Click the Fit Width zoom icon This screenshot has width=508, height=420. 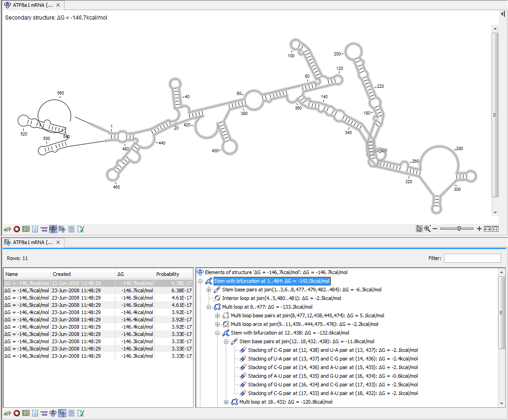pyautogui.click(x=486, y=229)
